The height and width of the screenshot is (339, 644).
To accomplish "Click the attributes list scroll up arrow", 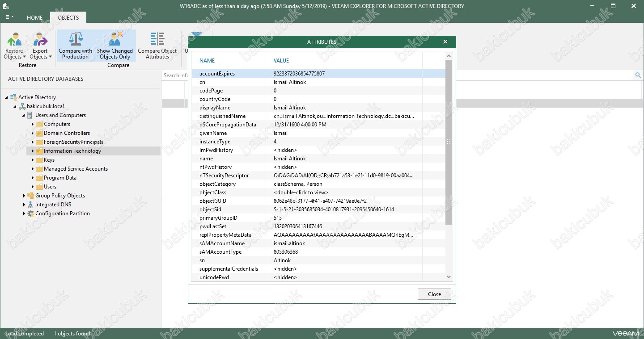I will tap(449, 56).
